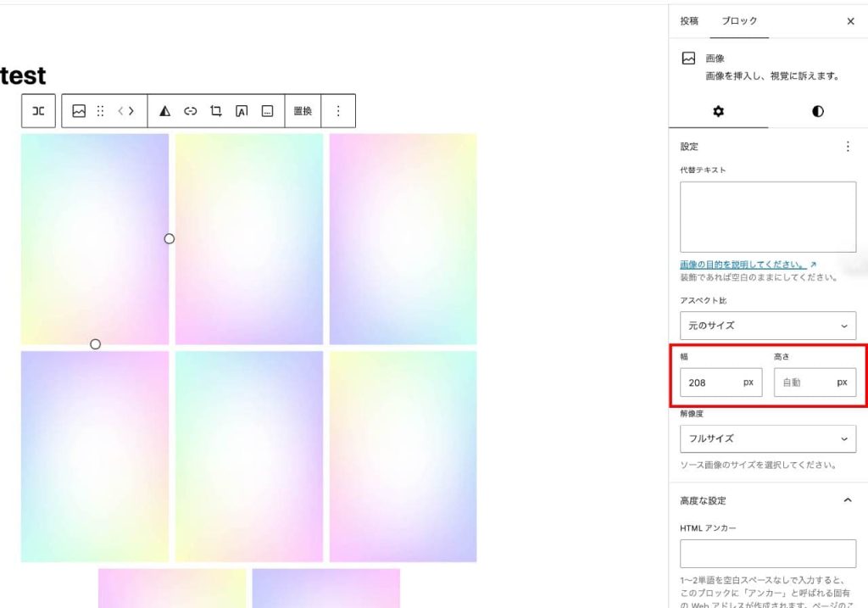Select the parent gallery block button
Image resolution: width=868 pixels, height=608 pixels.
pos(39,111)
